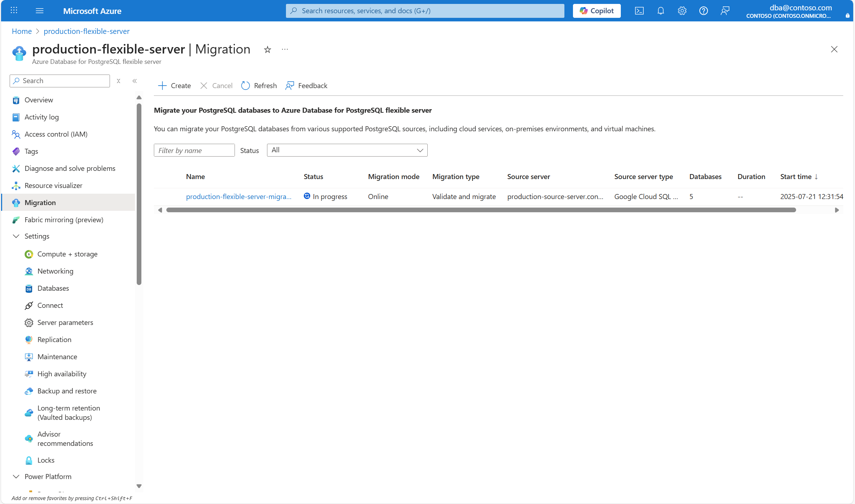Viewport: 855px width, 504px height.
Task: Open Activity log from the sidebar
Action: pos(41,117)
